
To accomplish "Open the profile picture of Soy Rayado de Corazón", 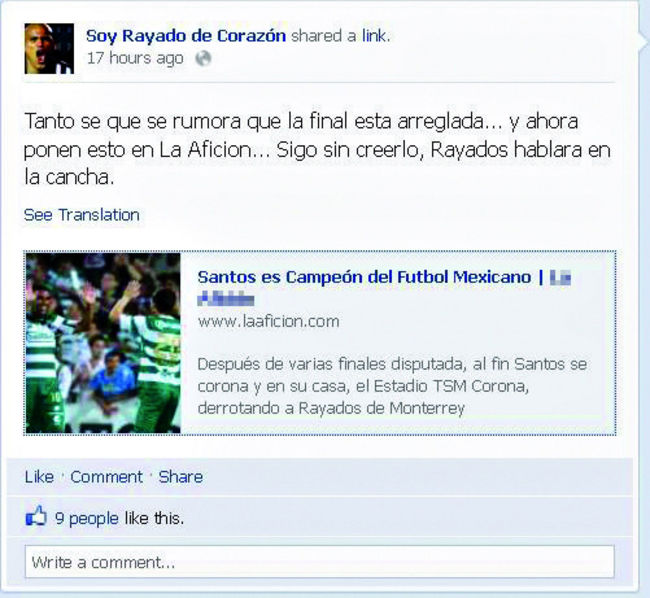I will (49, 49).
